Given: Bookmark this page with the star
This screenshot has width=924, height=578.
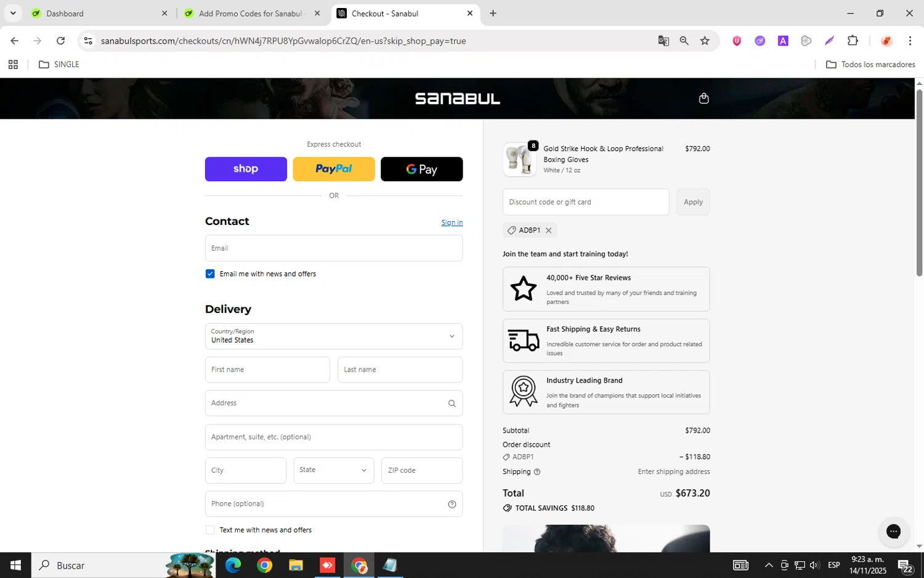Looking at the screenshot, I should (705, 41).
